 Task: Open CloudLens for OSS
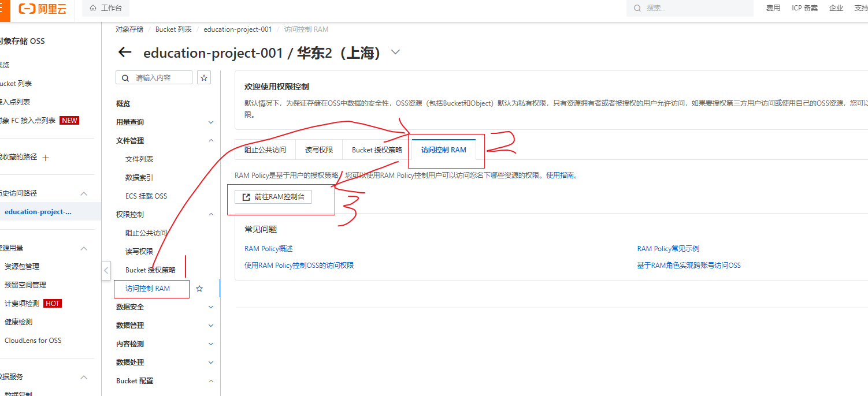pos(33,341)
